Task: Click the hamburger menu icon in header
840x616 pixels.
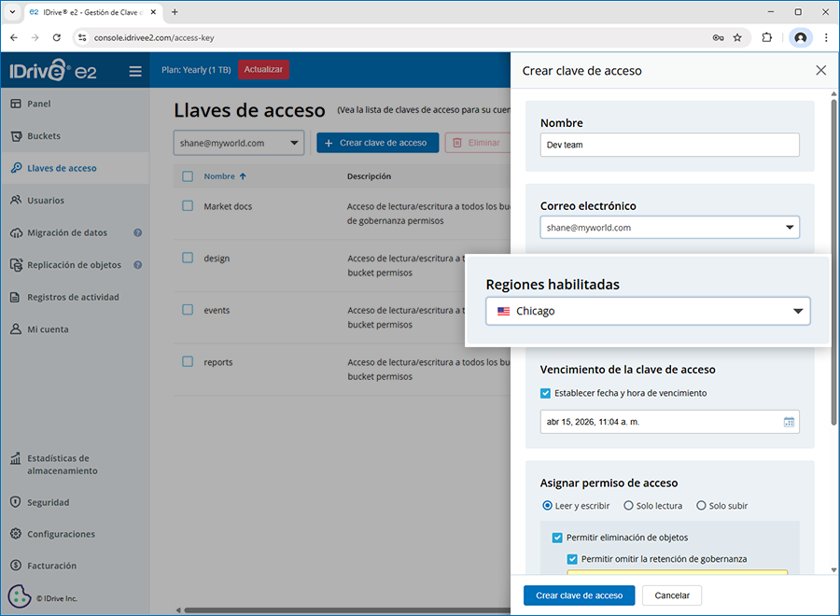Action: click(135, 71)
